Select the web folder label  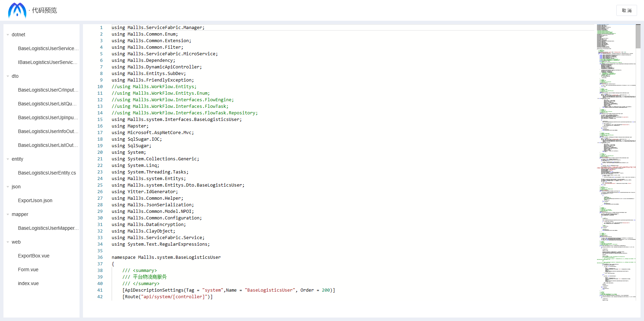click(16, 242)
